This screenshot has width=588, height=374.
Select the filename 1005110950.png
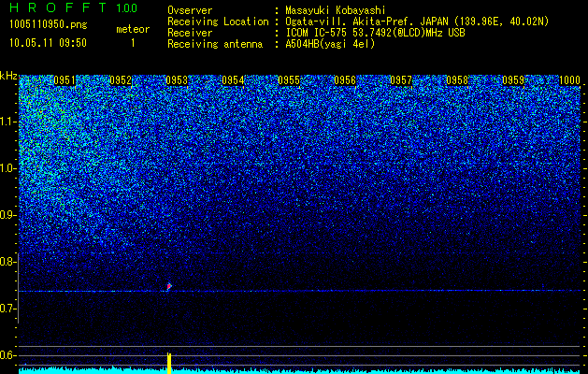pos(49,24)
